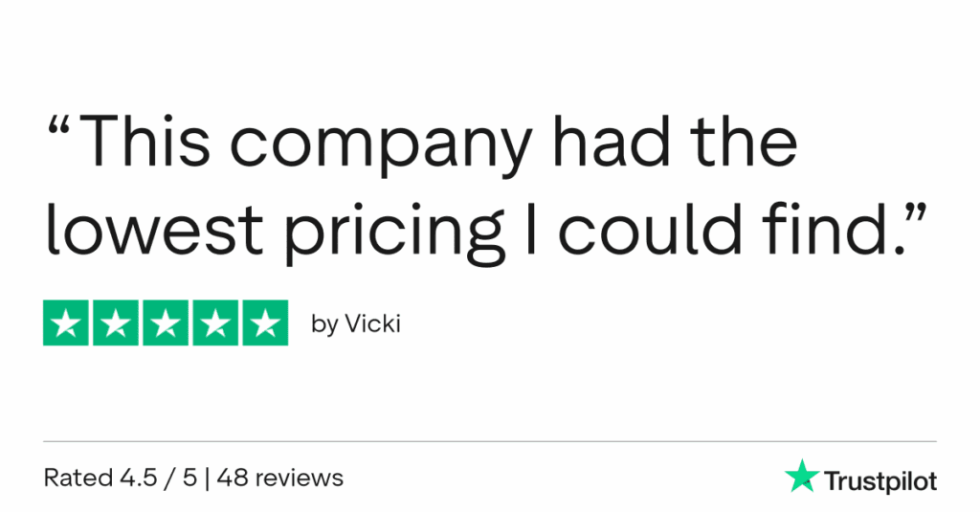Open the 48 reviews link
Image resolution: width=980 pixels, height=512 pixels.
[x=279, y=477]
